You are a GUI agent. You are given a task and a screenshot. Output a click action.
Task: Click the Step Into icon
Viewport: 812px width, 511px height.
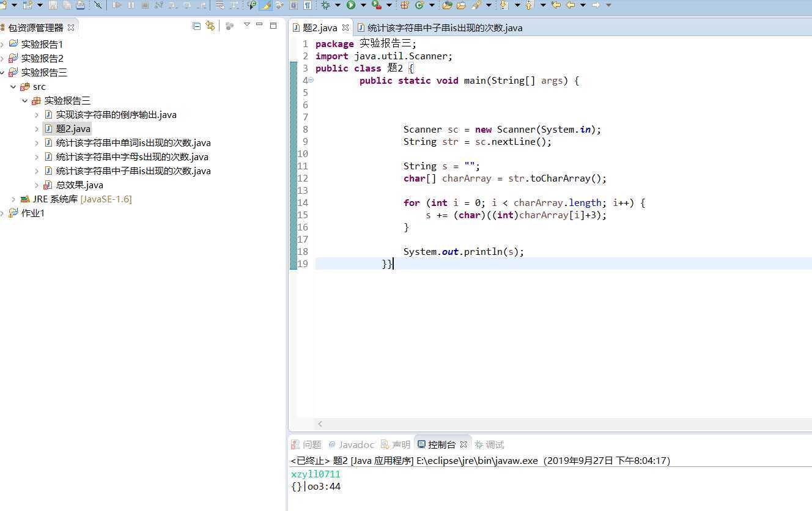(x=173, y=5)
